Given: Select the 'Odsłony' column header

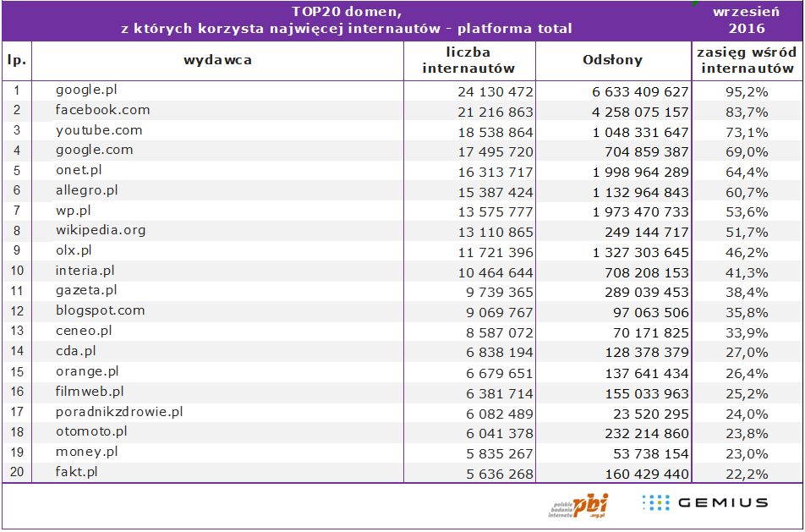Looking at the screenshot, I should 612,61.
